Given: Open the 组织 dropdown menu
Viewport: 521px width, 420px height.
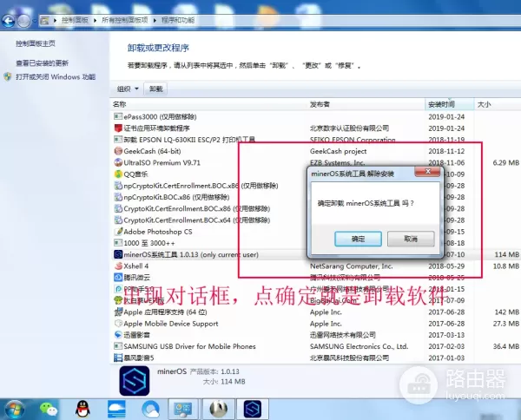Looking at the screenshot, I should click(128, 89).
